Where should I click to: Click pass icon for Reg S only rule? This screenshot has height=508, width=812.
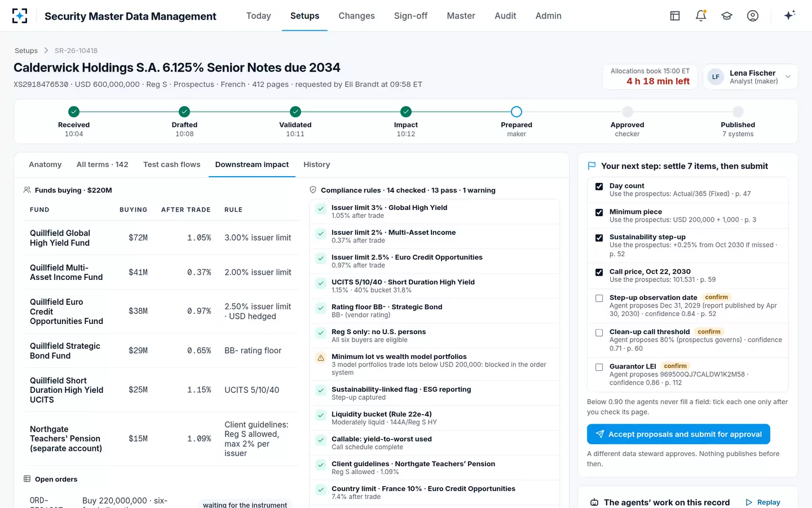321,333
